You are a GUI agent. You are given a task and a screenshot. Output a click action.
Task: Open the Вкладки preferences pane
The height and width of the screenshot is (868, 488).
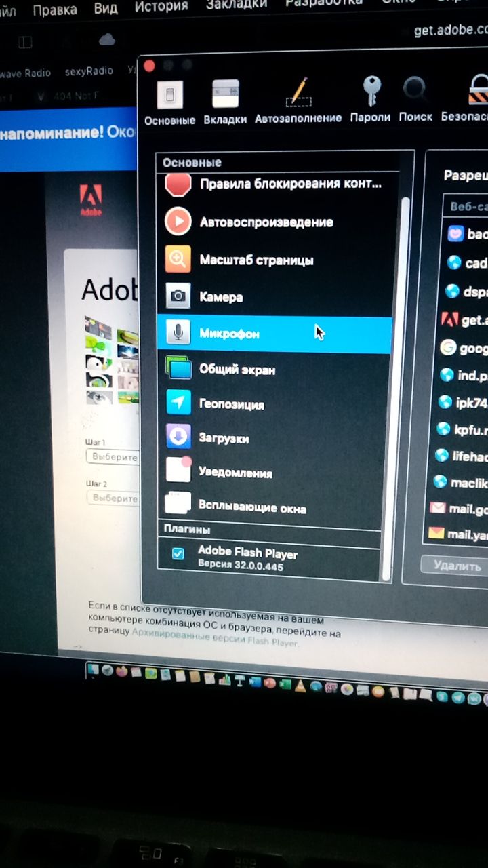point(225,103)
